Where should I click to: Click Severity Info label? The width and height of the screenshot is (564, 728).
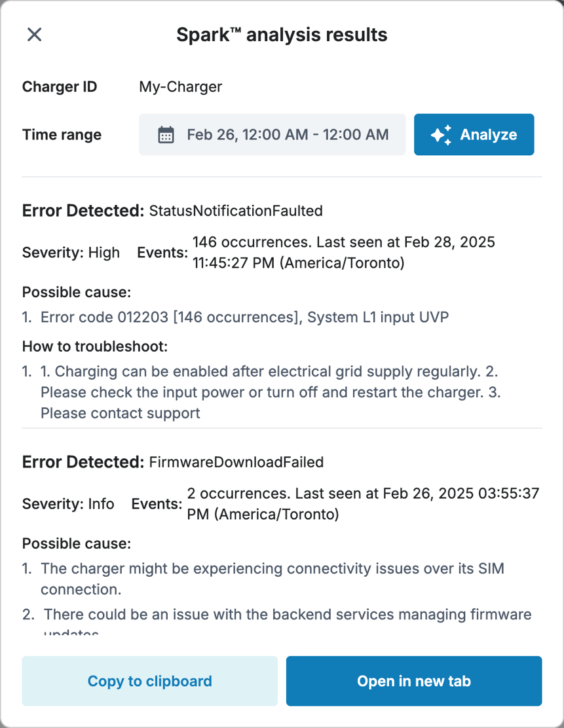pos(68,503)
